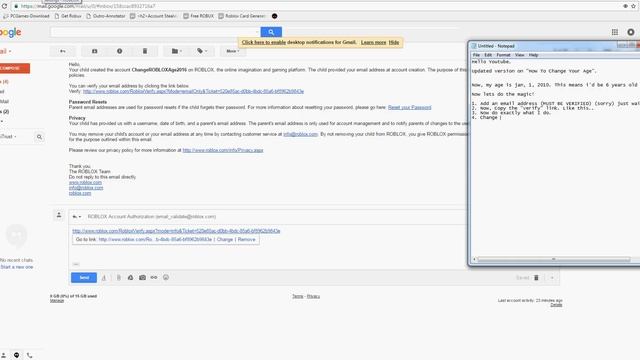The image size is (640, 360).
Task: Click Notepad horizontal scrollbar
Action: point(553,259)
